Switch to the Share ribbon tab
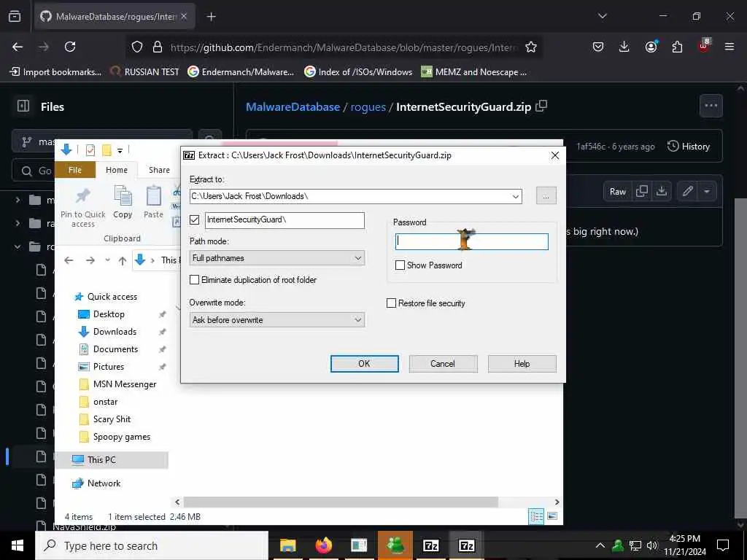Screen dimensions: 747x560 coord(159,170)
